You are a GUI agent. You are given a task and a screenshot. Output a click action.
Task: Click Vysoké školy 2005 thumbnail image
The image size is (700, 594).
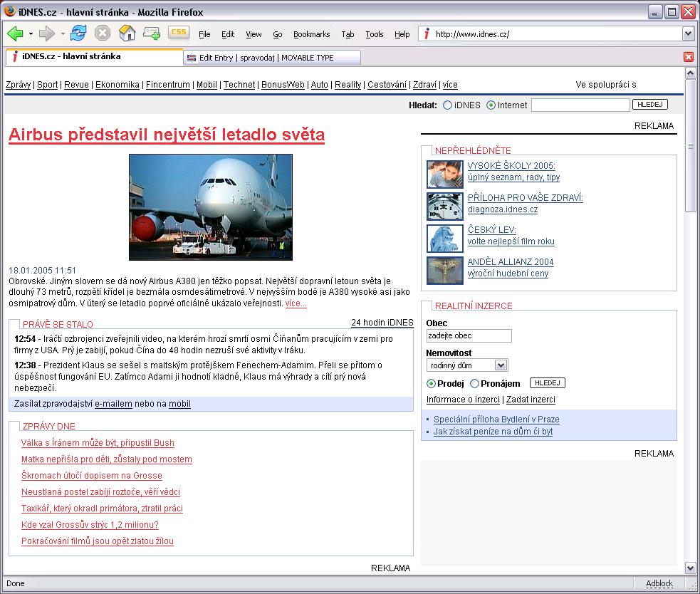(x=444, y=174)
